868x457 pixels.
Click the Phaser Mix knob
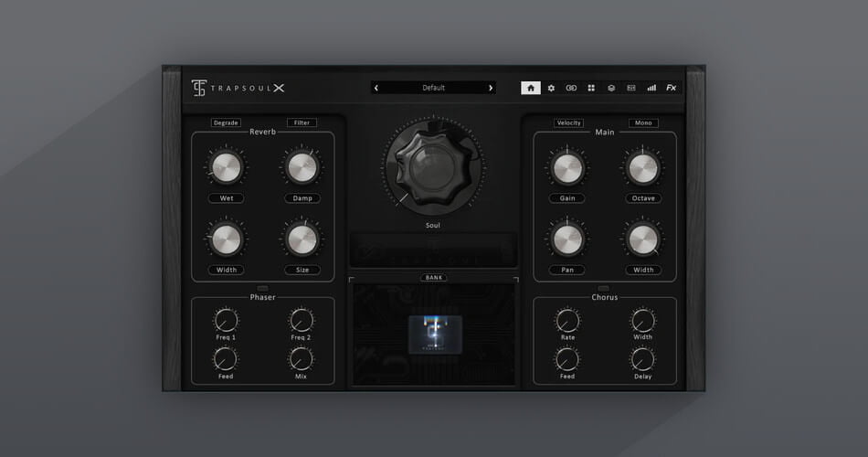(302, 359)
